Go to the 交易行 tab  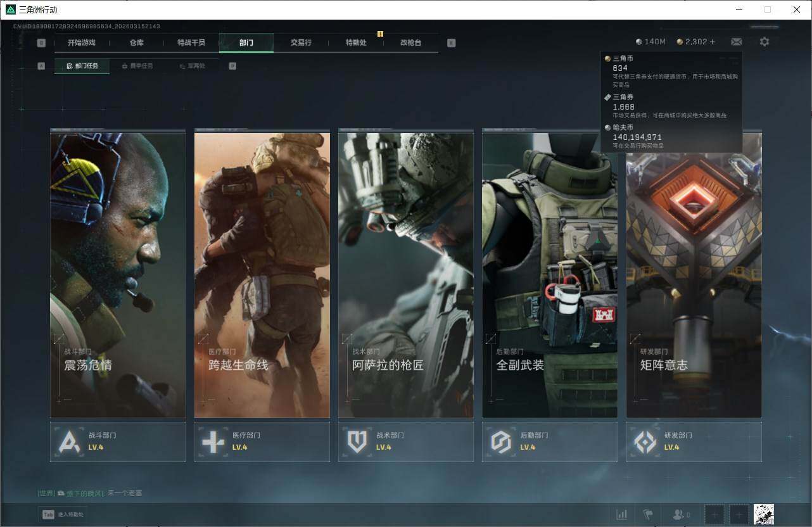coord(301,42)
